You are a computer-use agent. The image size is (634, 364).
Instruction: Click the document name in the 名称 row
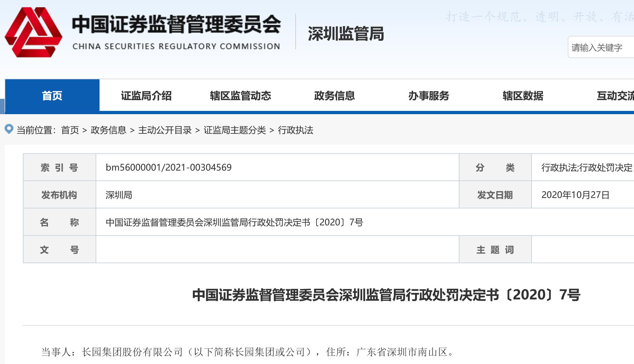[234, 222]
